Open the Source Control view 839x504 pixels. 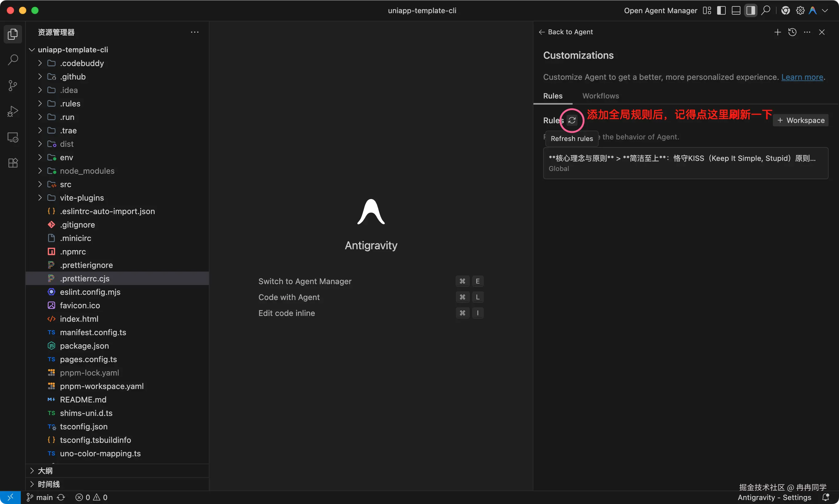pyautogui.click(x=13, y=86)
